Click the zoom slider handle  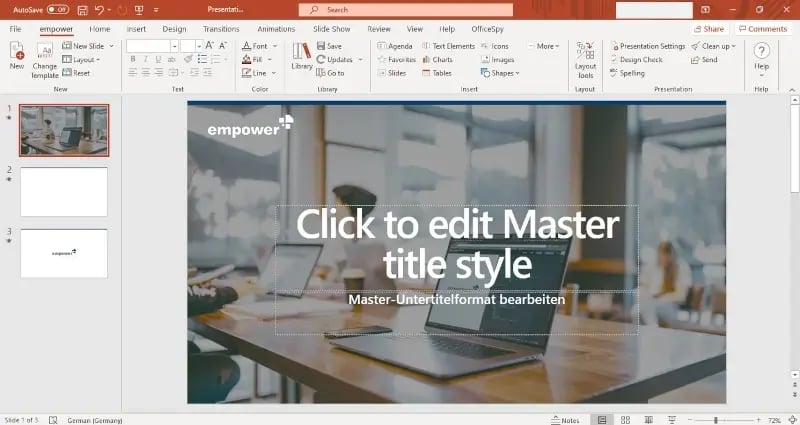(x=716, y=420)
